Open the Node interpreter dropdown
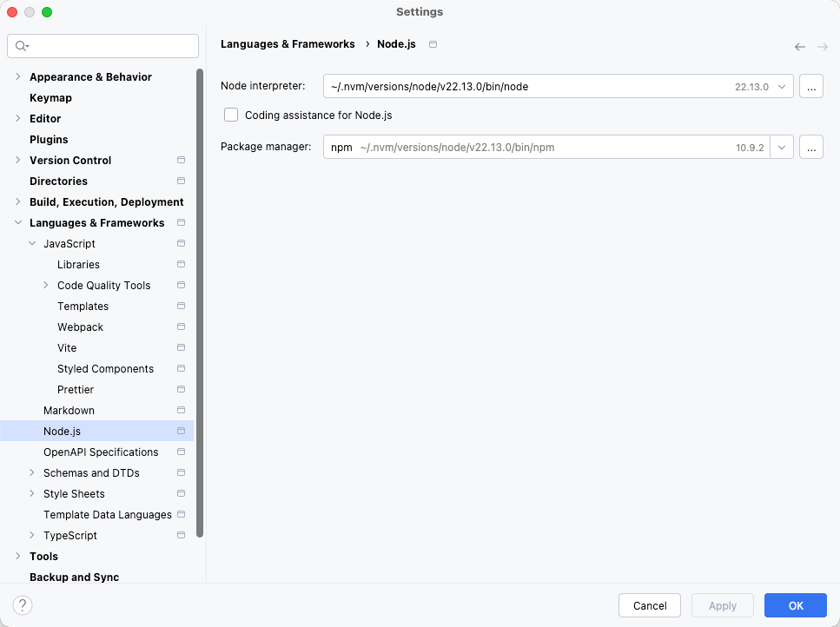This screenshot has width=840, height=627. [x=782, y=87]
